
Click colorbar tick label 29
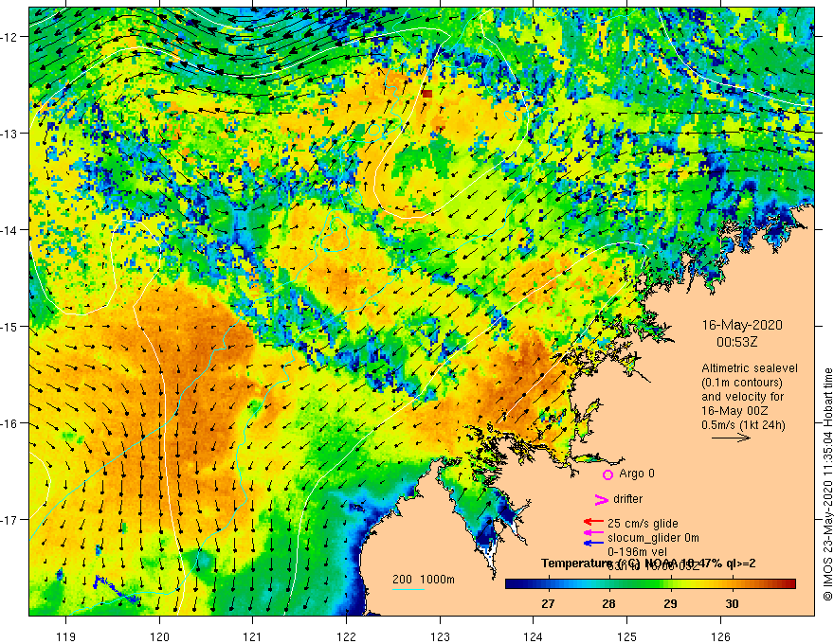(671, 604)
